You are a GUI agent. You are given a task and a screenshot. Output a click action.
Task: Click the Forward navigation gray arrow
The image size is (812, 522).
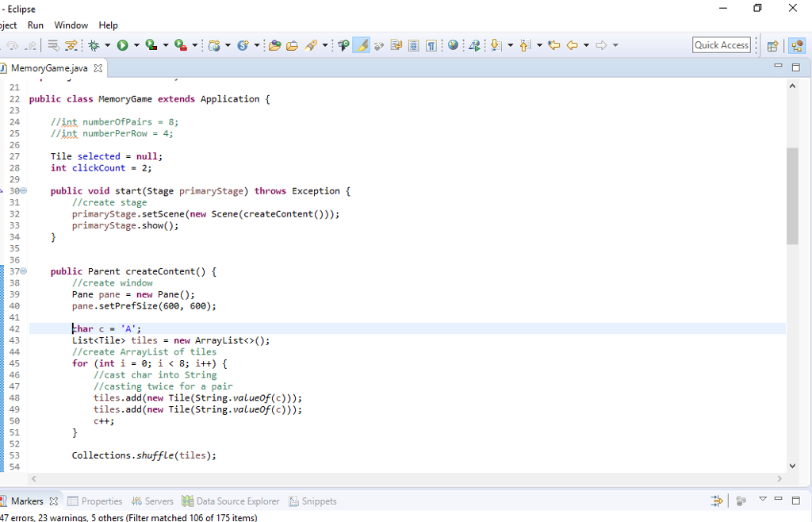(601, 45)
